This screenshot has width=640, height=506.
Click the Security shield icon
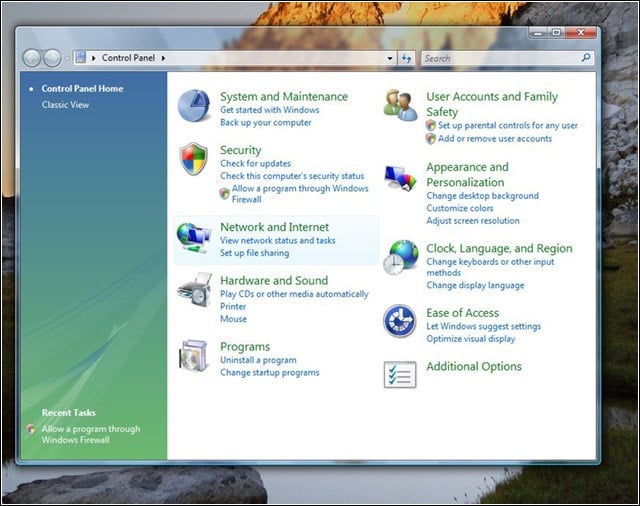193,159
